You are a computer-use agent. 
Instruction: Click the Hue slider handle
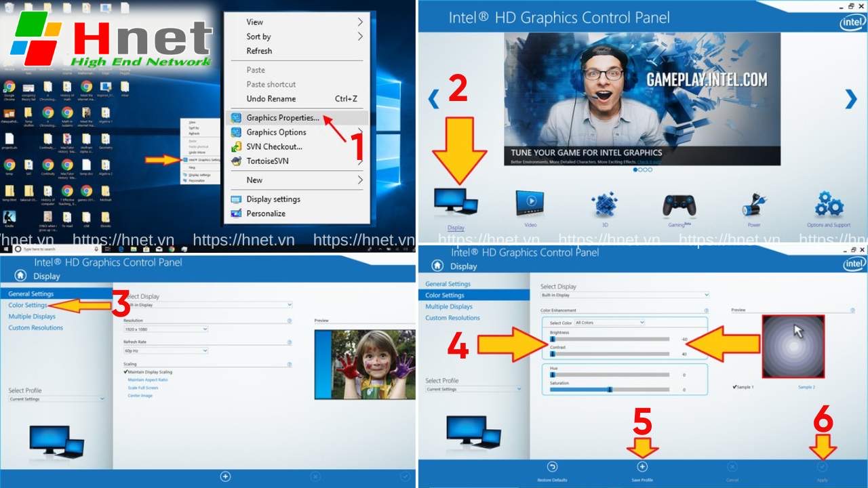pos(553,375)
